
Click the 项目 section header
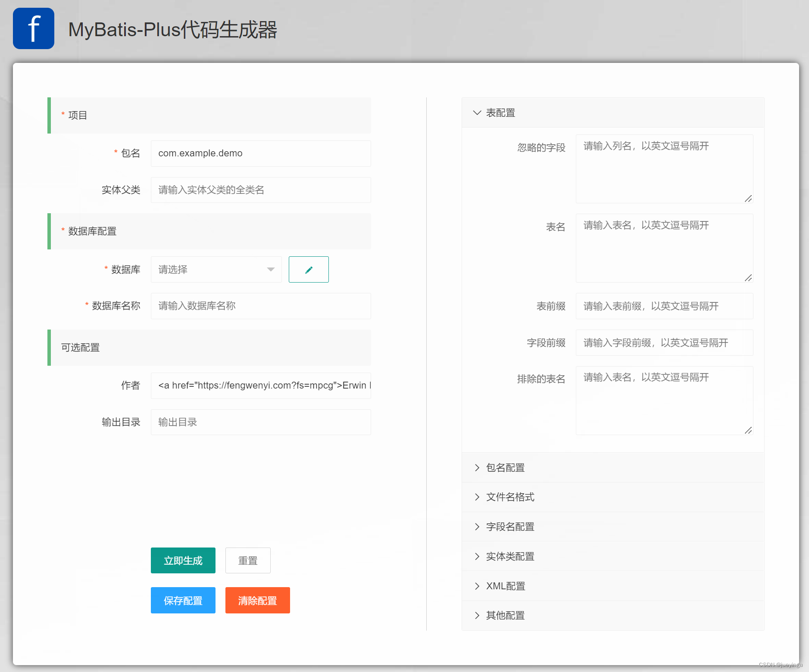tap(209, 115)
